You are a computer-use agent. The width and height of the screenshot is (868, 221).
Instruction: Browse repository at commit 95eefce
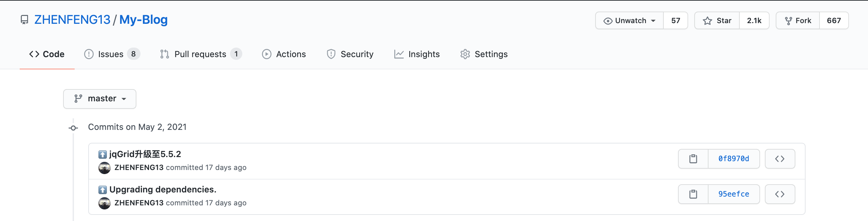[x=780, y=194]
